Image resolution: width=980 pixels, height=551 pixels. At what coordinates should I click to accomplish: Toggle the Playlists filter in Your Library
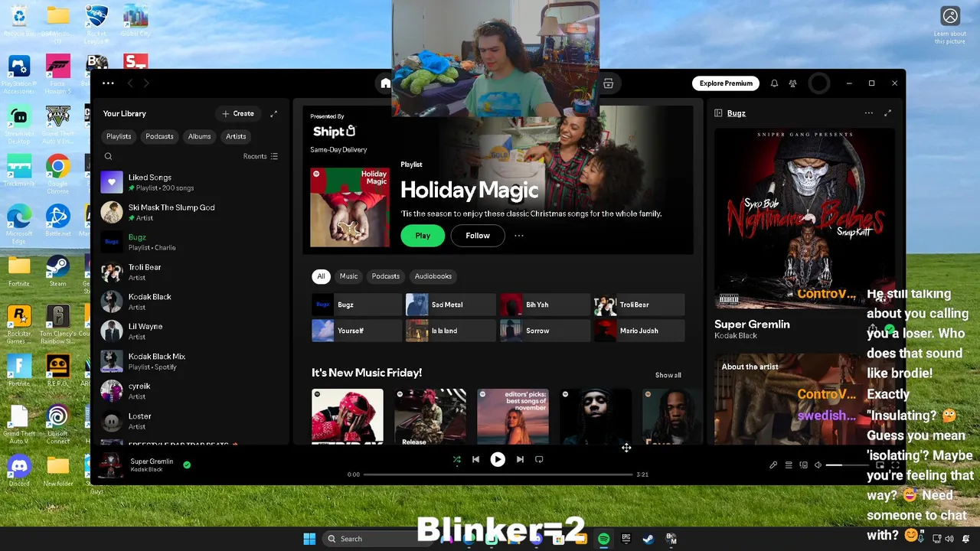119,136
